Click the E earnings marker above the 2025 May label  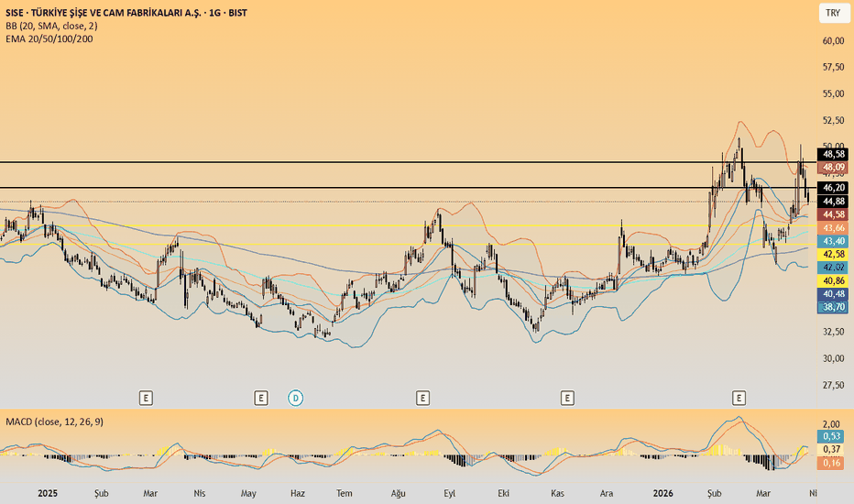pyautogui.click(x=261, y=399)
